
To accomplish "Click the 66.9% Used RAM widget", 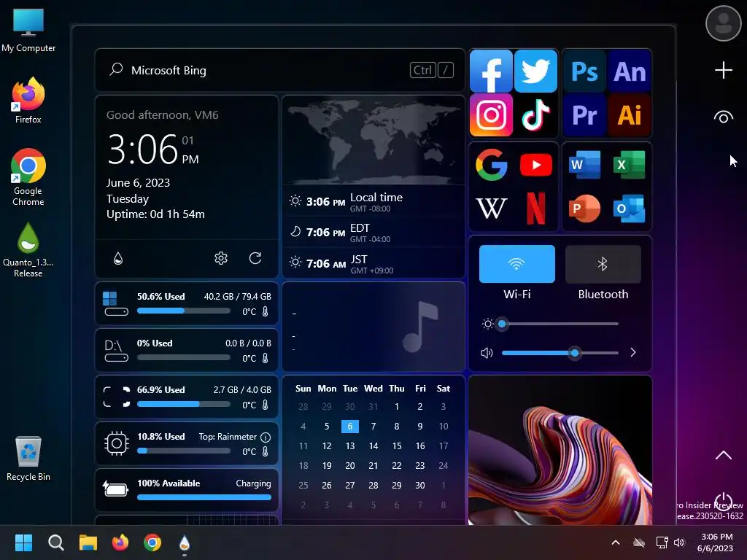I will pyautogui.click(x=187, y=397).
